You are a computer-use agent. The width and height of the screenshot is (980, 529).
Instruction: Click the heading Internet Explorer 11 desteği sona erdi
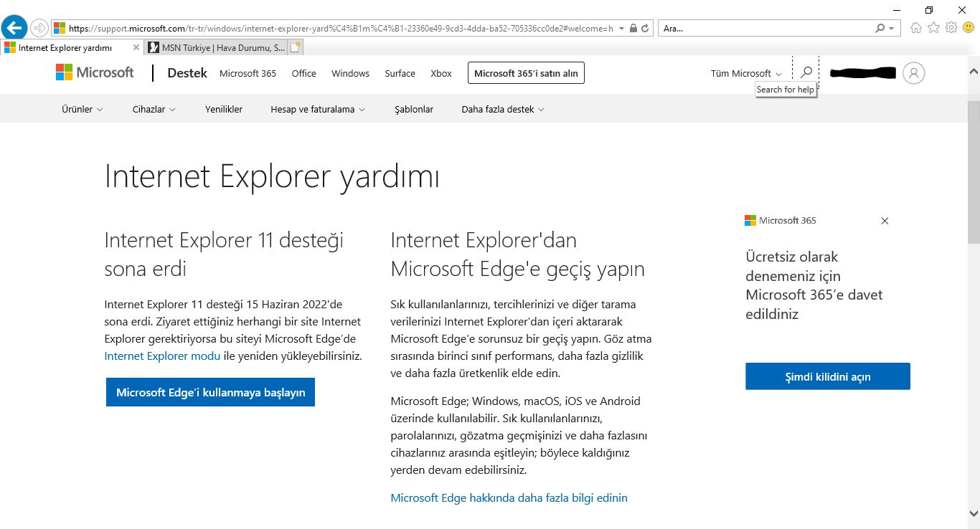click(x=224, y=254)
